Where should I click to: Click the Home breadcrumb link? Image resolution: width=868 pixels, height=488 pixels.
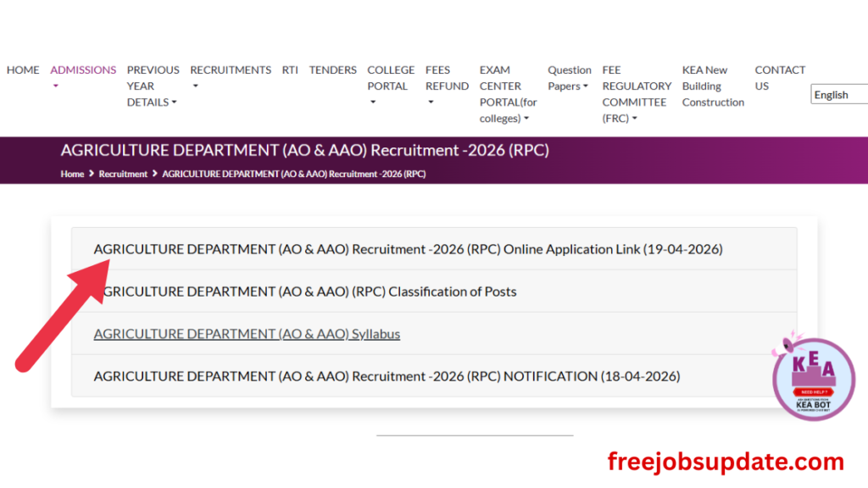[72, 174]
